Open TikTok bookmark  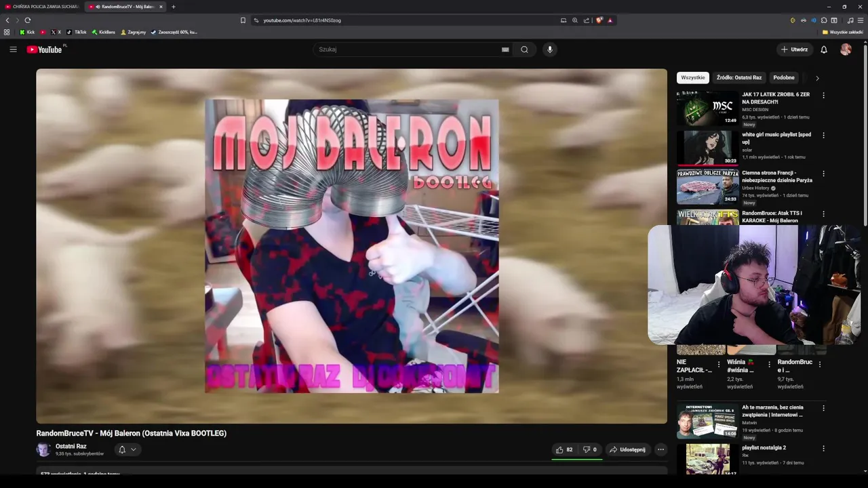[x=77, y=32]
